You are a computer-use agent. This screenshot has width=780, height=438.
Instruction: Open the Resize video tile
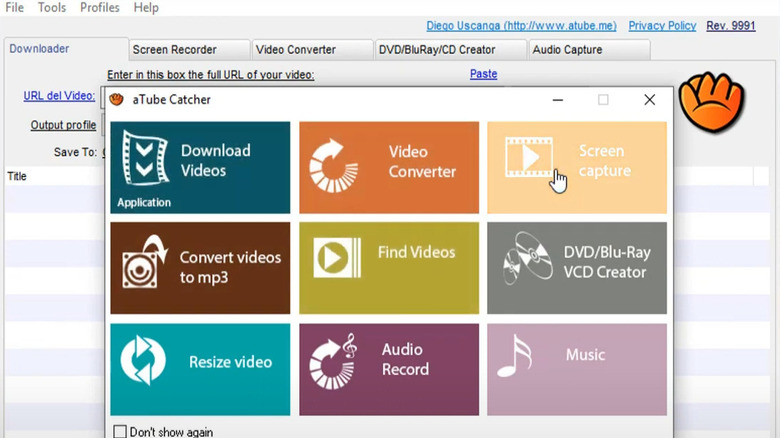pos(200,368)
